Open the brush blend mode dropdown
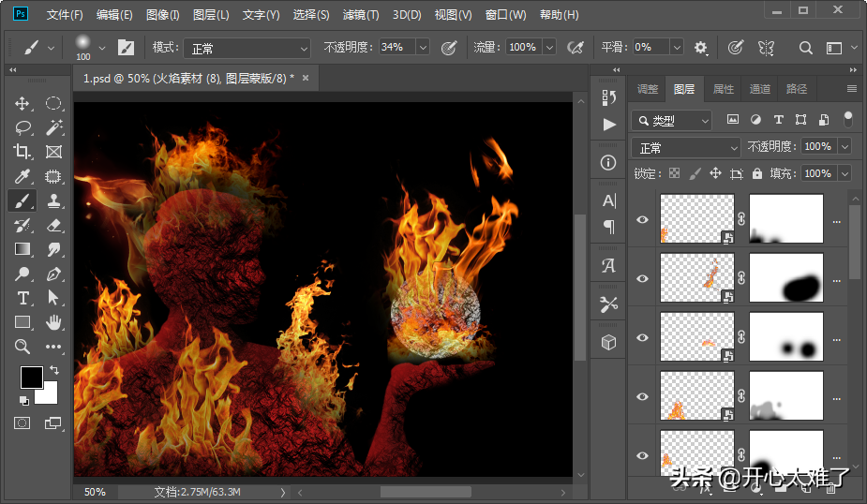The height and width of the screenshot is (504, 867). (x=247, y=48)
